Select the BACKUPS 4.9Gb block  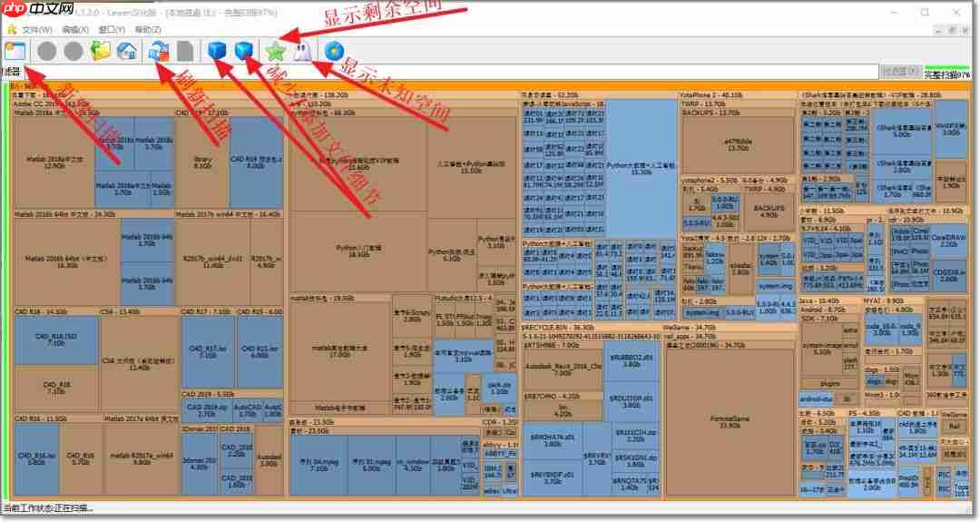769,212
